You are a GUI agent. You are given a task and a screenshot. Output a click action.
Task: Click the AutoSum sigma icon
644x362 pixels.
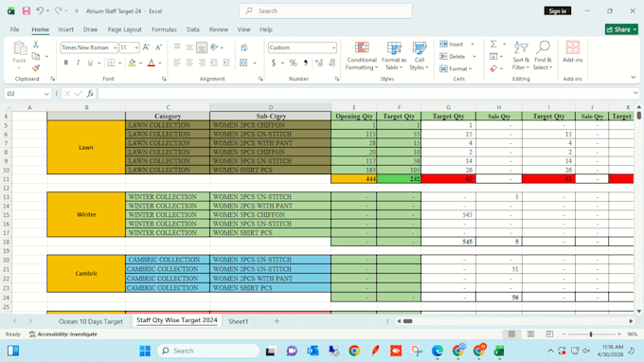pyautogui.click(x=493, y=44)
